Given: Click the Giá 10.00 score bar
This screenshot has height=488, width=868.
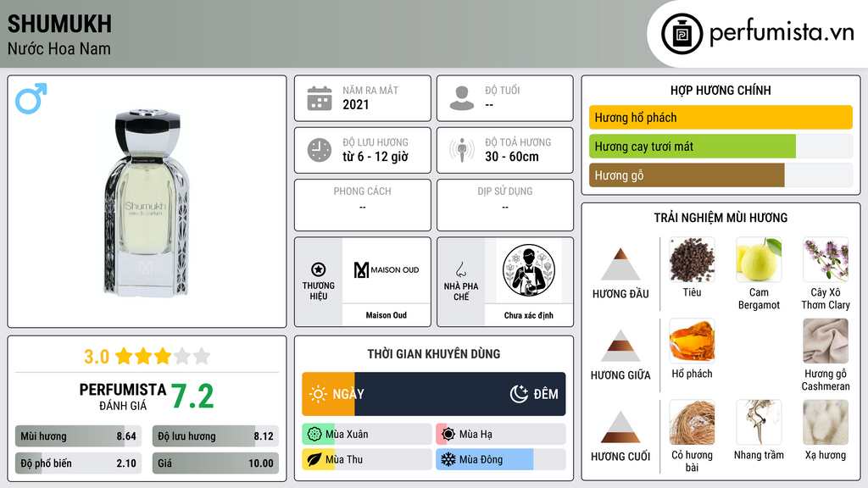Looking at the screenshot, I should pos(215,463).
